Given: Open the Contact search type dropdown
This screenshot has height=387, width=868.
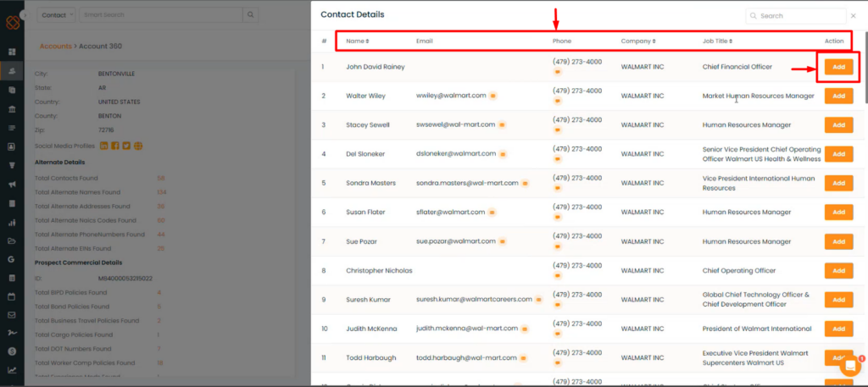Looking at the screenshot, I should [57, 15].
